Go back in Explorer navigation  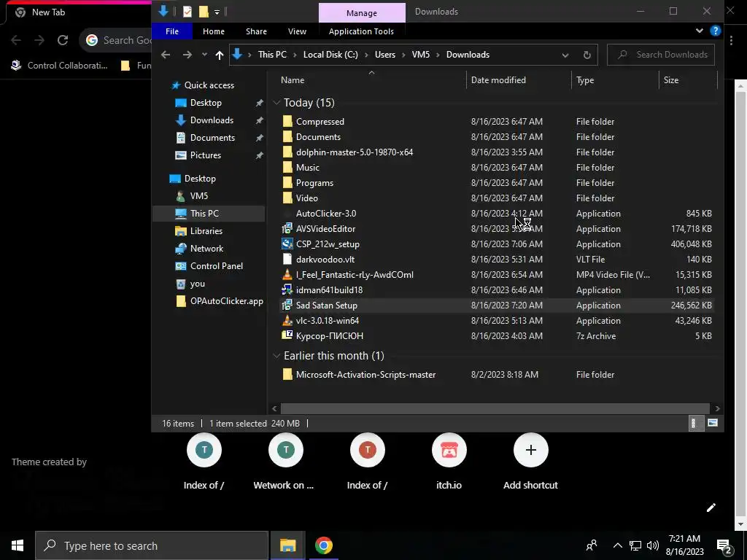pos(166,55)
